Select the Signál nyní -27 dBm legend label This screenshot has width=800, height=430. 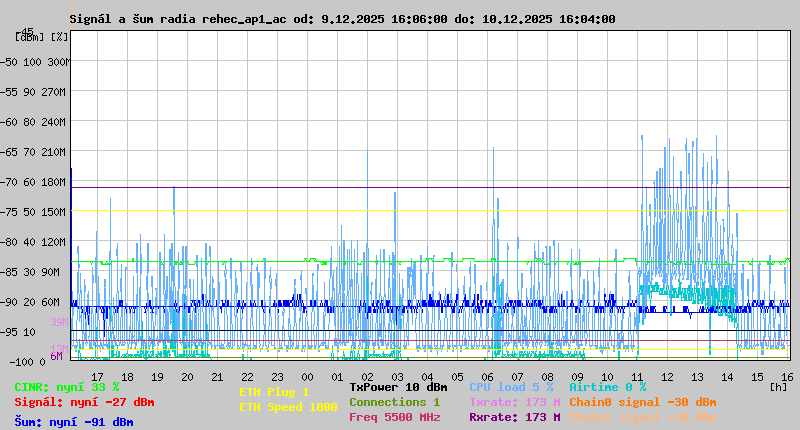click(84, 402)
